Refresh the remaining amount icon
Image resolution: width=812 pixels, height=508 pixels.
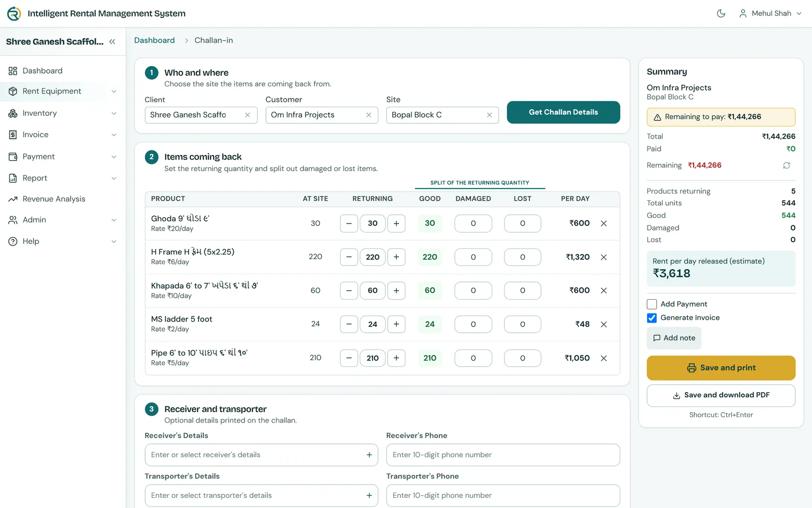[787, 165]
